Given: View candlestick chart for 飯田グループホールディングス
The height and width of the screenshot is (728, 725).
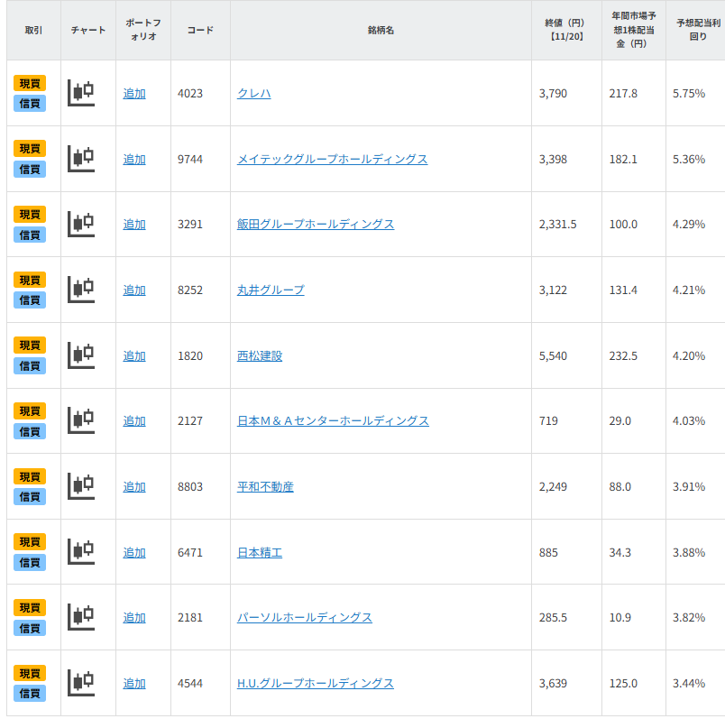Looking at the screenshot, I should 81,224.
